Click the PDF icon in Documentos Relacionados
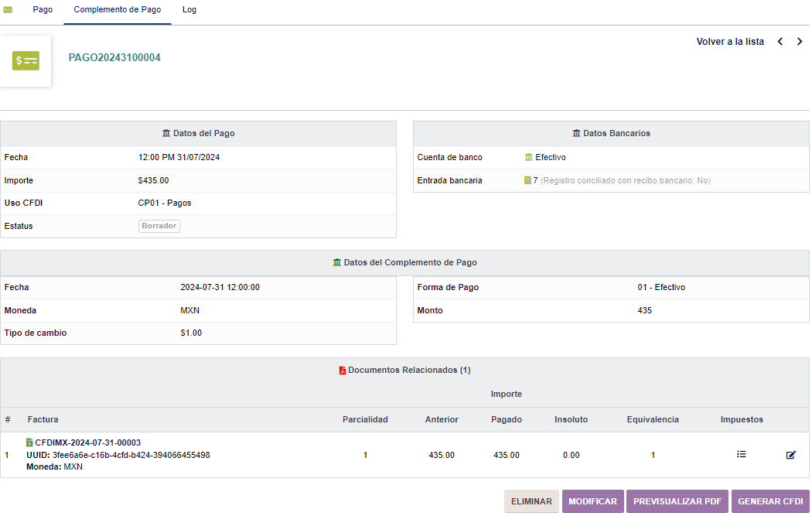This screenshot has width=812, height=516. tap(343, 371)
